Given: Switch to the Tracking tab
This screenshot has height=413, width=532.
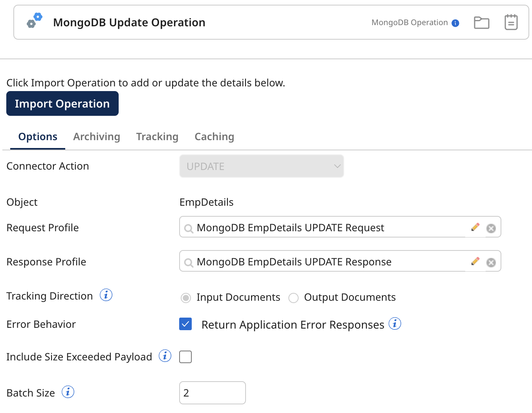Looking at the screenshot, I should [157, 137].
